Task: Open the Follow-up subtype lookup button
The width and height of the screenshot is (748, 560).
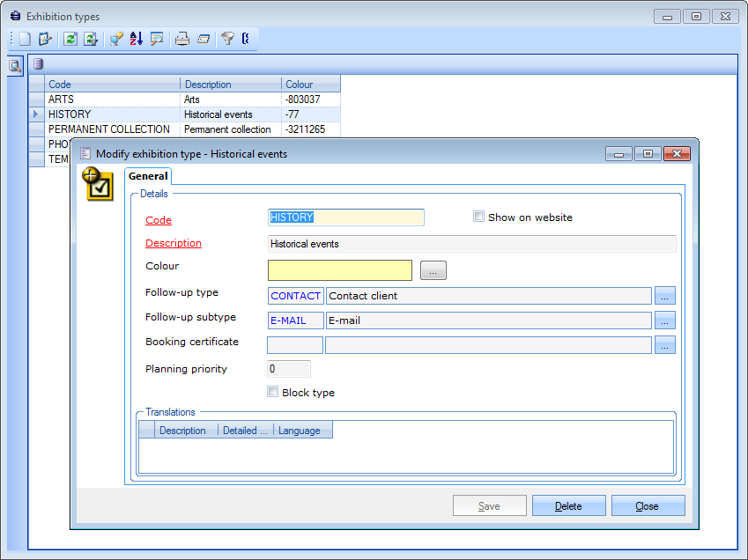Action: tap(665, 321)
